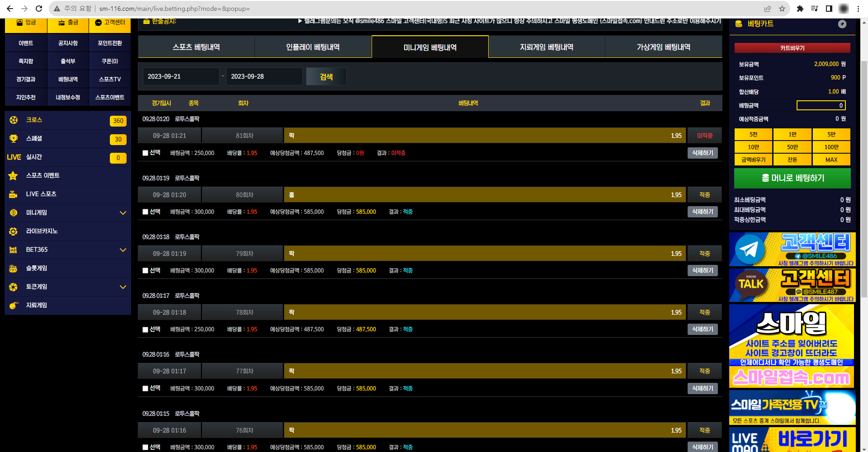Click the MAX bet button

point(831,160)
